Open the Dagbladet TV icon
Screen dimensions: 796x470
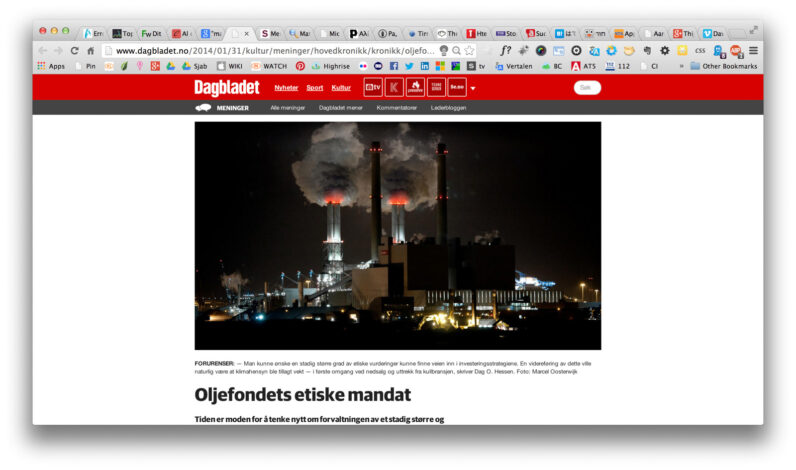click(372, 88)
